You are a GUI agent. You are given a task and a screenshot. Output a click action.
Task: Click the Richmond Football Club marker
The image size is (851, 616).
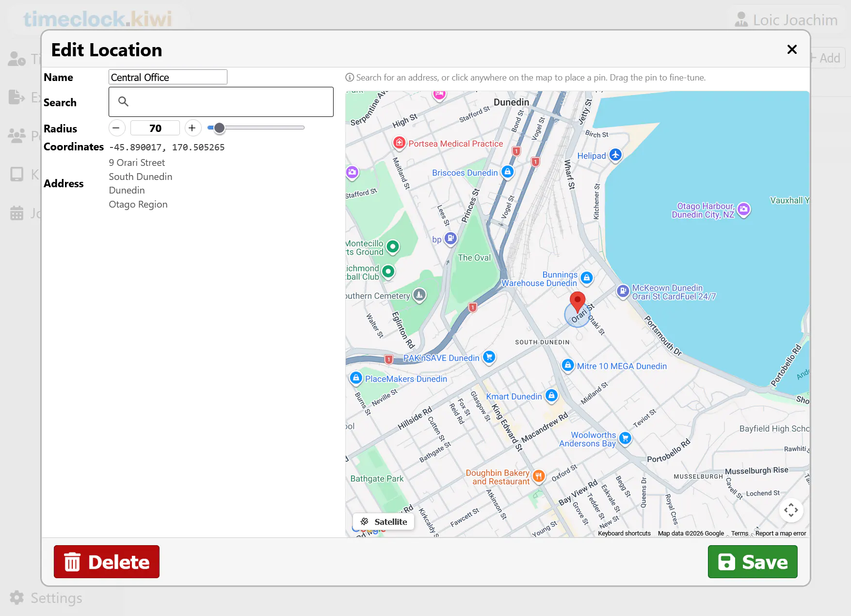point(388,272)
